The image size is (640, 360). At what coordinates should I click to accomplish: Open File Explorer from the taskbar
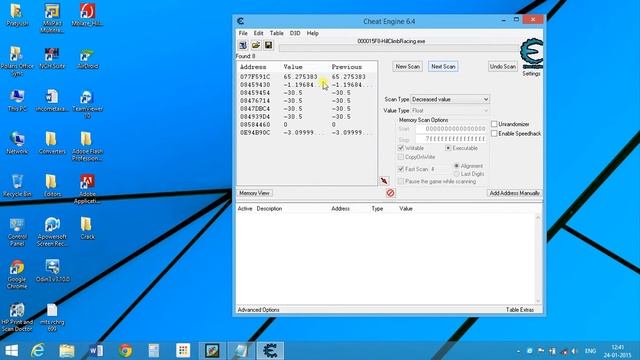[x=67, y=351]
